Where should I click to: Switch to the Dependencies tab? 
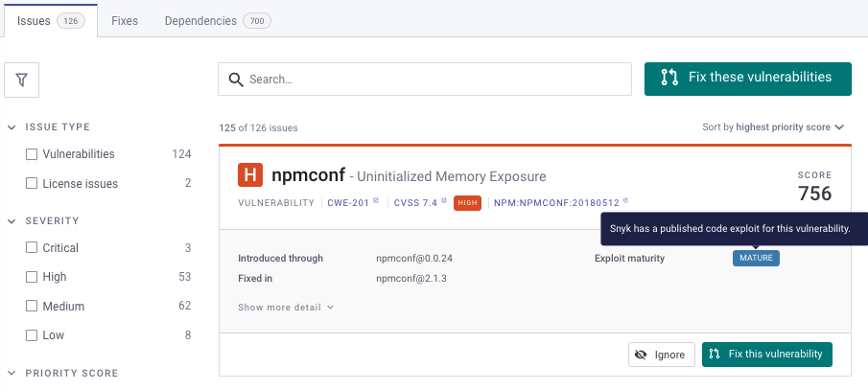point(218,21)
